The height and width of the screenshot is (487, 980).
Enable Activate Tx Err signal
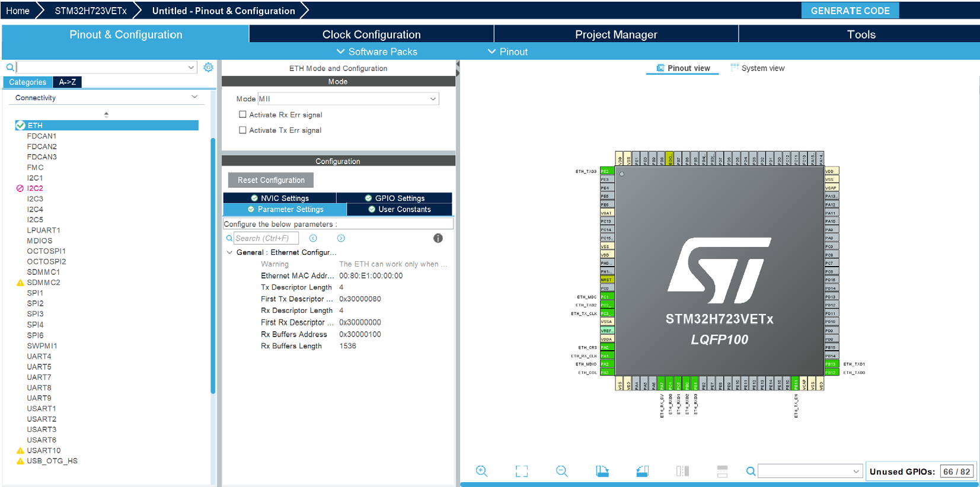pyautogui.click(x=242, y=130)
